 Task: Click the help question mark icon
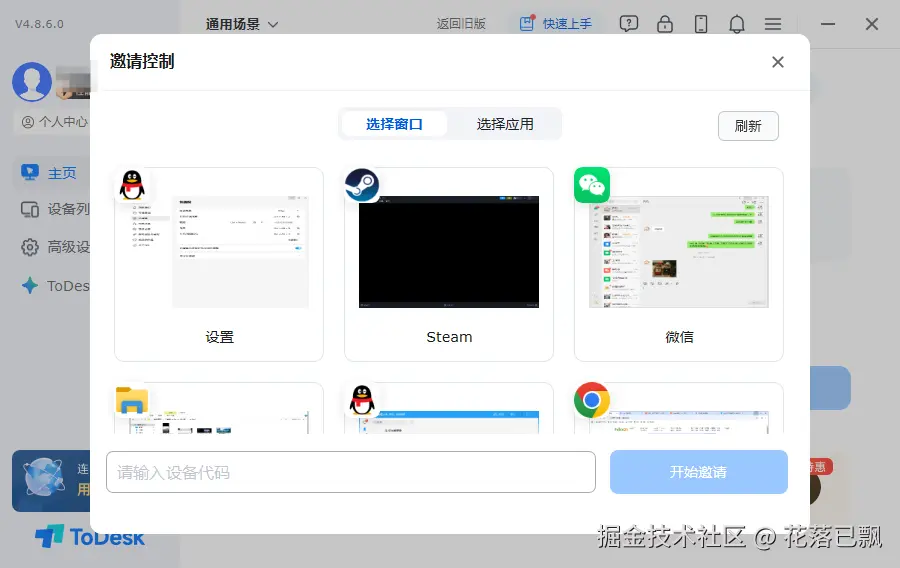[629, 24]
